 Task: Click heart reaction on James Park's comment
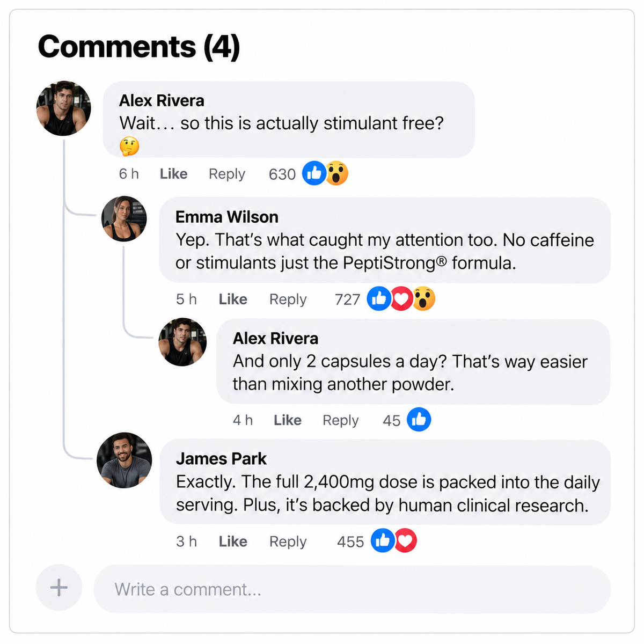pos(405,540)
